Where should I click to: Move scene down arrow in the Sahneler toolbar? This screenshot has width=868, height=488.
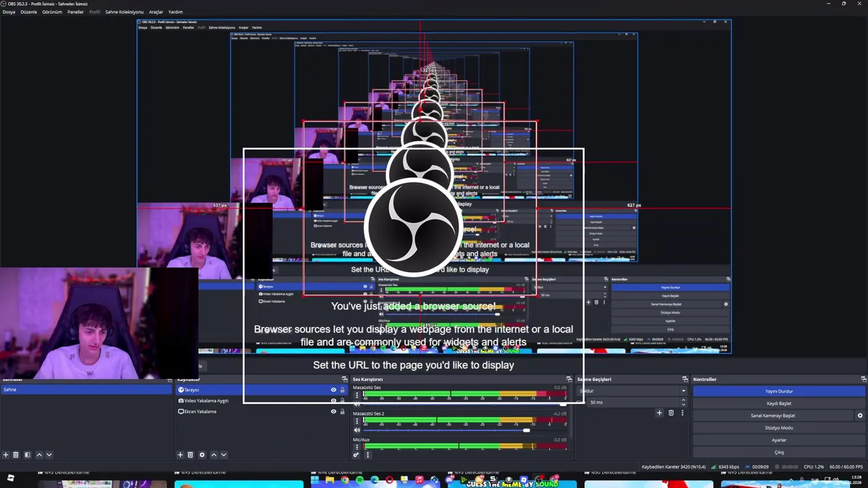[x=49, y=455]
